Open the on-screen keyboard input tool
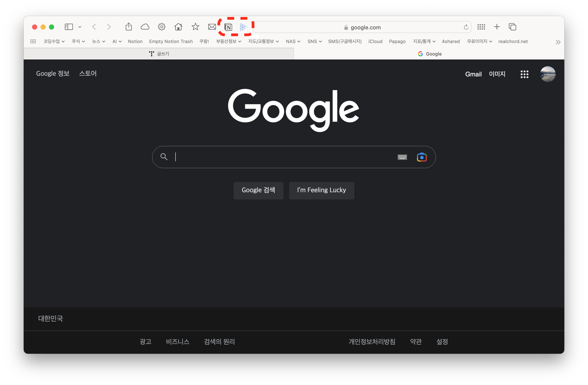Viewport: 588px width, 385px height. [x=402, y=157]
